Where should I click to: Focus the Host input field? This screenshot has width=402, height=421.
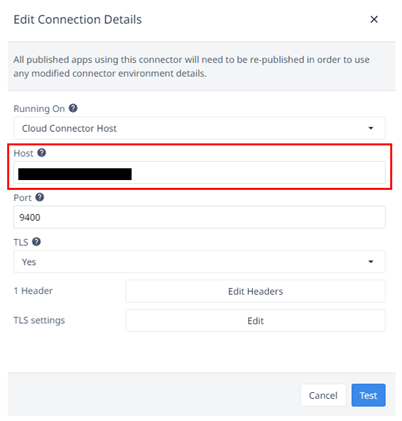199,173
